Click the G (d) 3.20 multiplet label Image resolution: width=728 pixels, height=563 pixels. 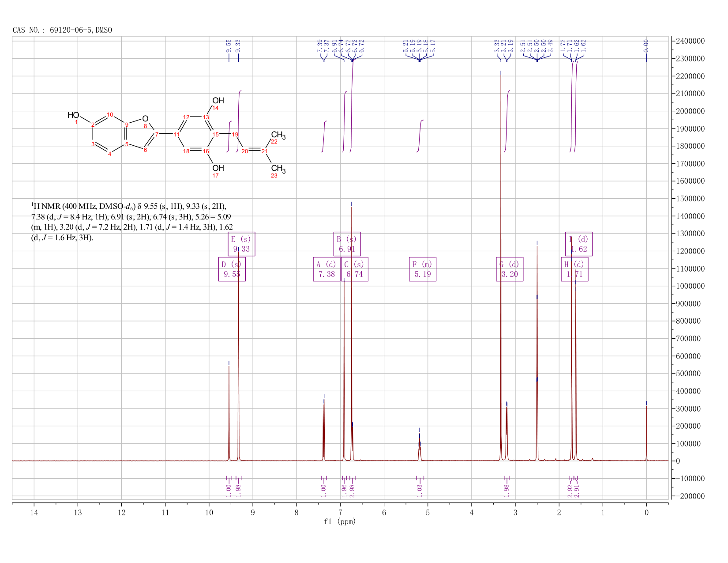click(x=510, y=269)
